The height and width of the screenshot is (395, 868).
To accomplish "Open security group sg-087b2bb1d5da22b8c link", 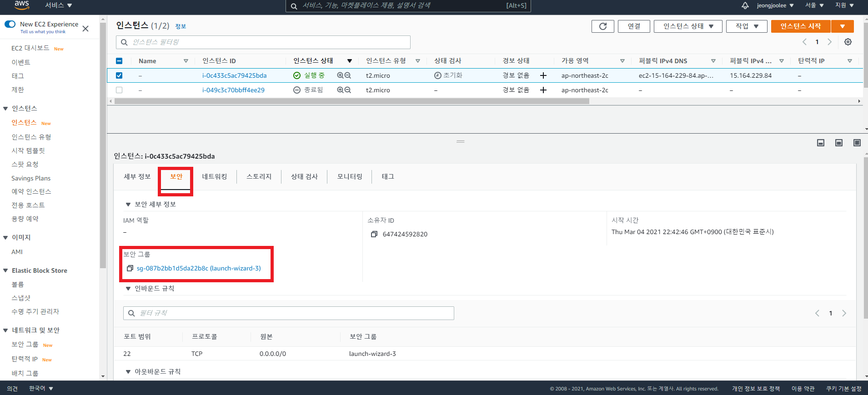I will click(x=199, y=268).
